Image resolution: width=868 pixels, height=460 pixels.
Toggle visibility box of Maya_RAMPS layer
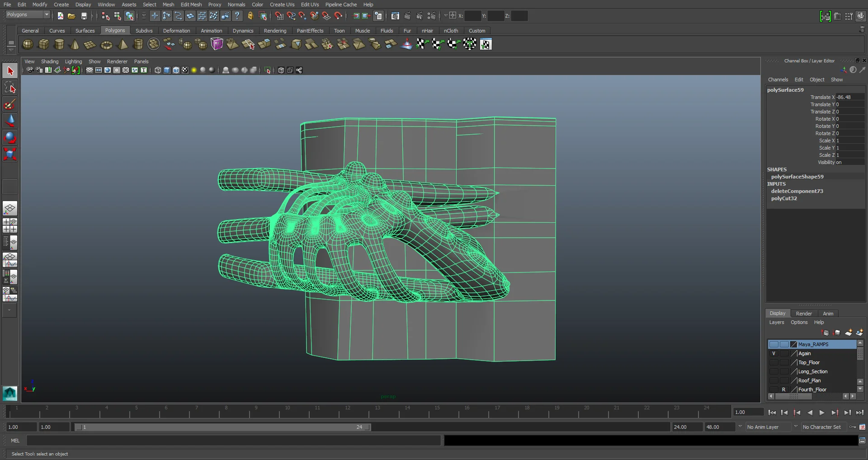point(774,344)
